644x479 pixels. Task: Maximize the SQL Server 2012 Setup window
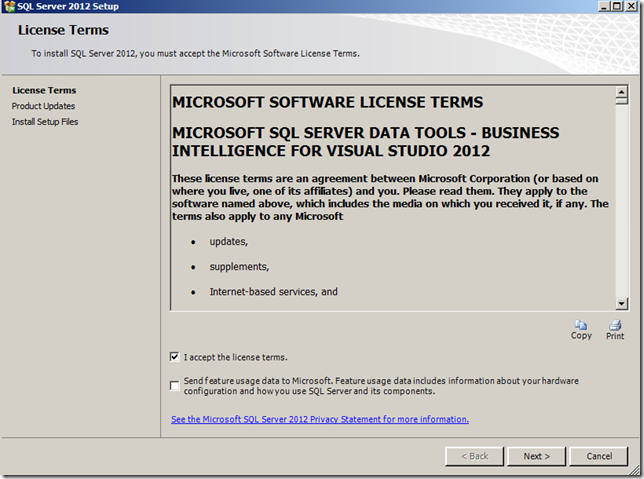pyautogui.click(x=618, y=6)
